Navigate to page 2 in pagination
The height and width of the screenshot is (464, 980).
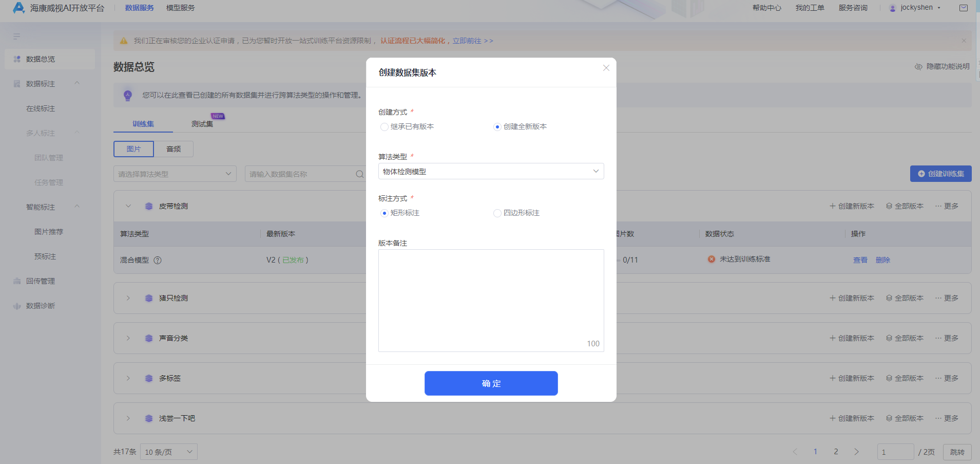[x=835, y=452]
